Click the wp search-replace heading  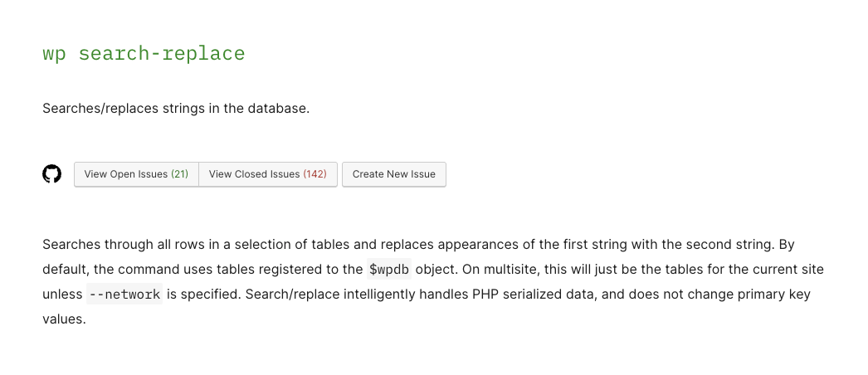pyautogui.click(x=144, y=54)
